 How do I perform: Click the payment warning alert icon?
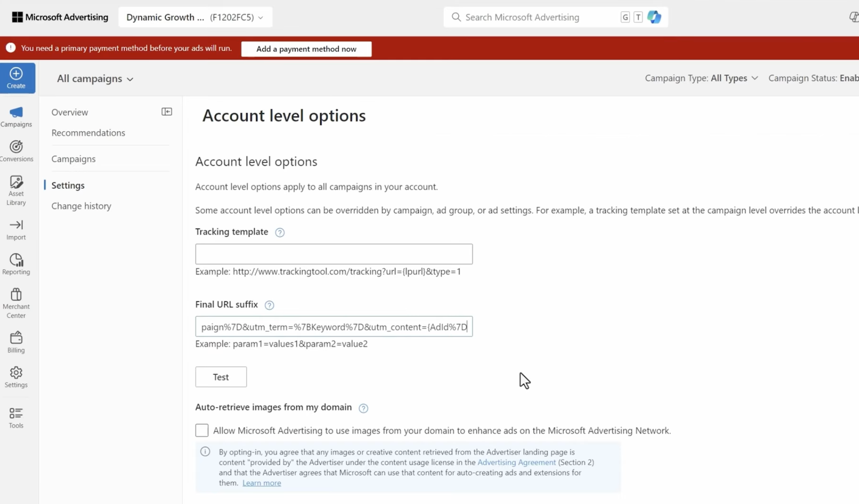(x=11, y=48)
